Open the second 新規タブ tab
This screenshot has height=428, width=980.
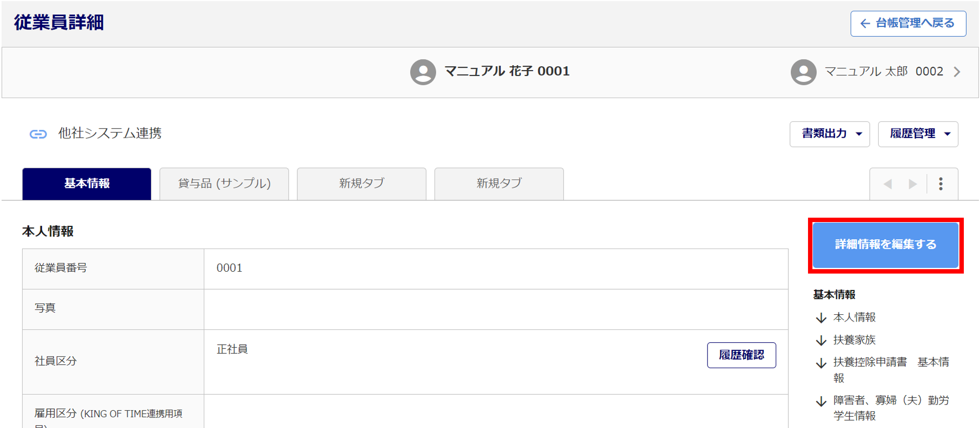(499, 184)
